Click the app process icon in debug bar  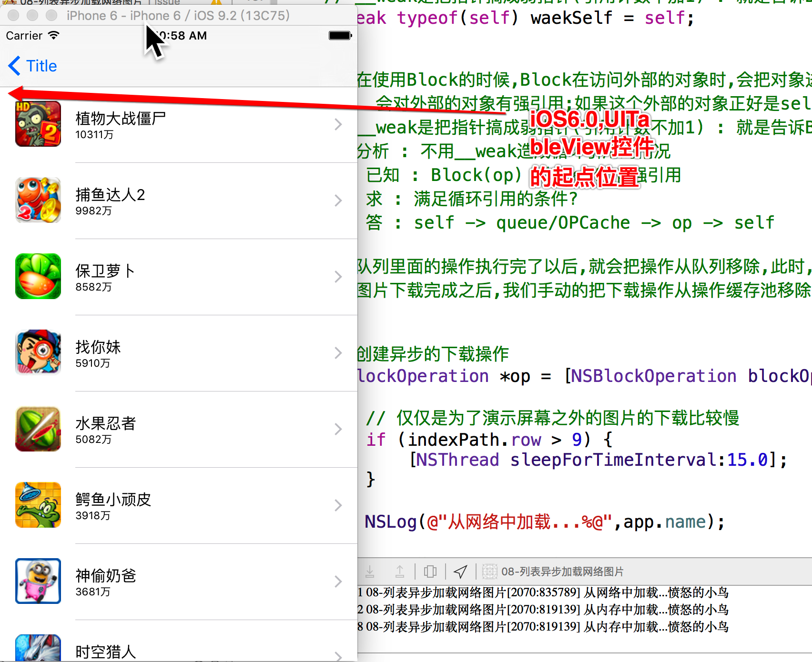click(489, 571)
